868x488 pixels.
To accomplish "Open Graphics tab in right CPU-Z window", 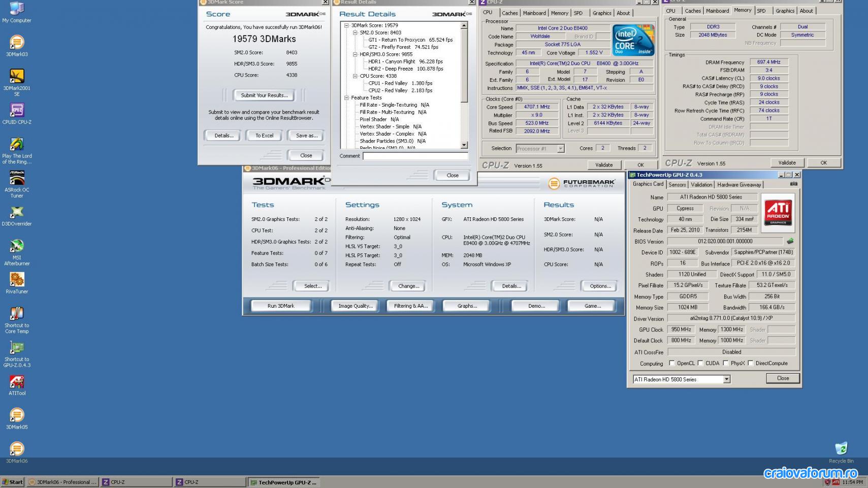I will tap(785, 11).
